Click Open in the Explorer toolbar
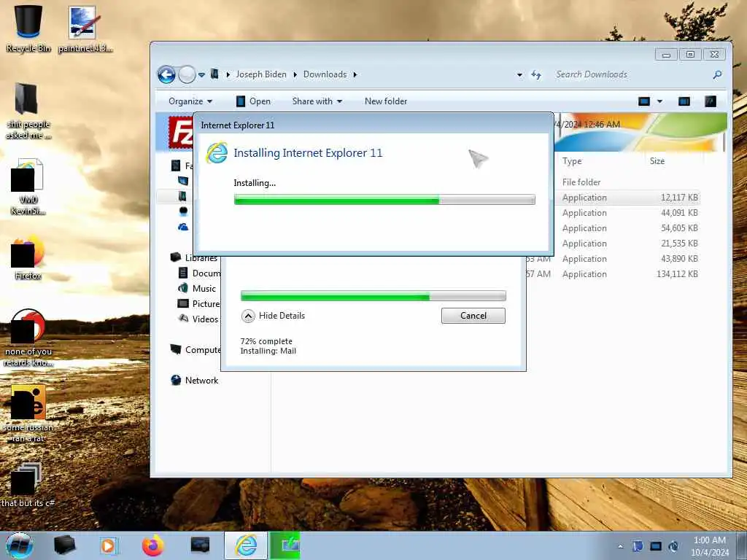The height and width of the screenshot is (560, 747). click(x=253, y=101)
